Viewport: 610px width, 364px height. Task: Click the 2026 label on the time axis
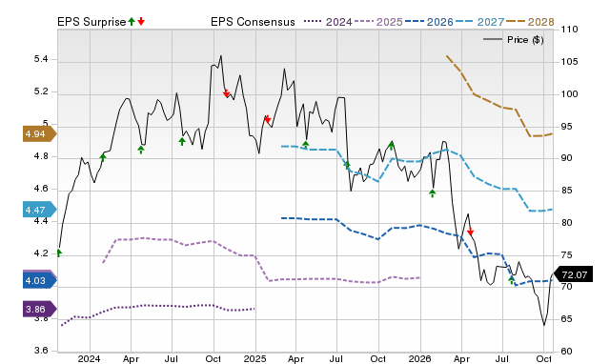tap(419, 358)
